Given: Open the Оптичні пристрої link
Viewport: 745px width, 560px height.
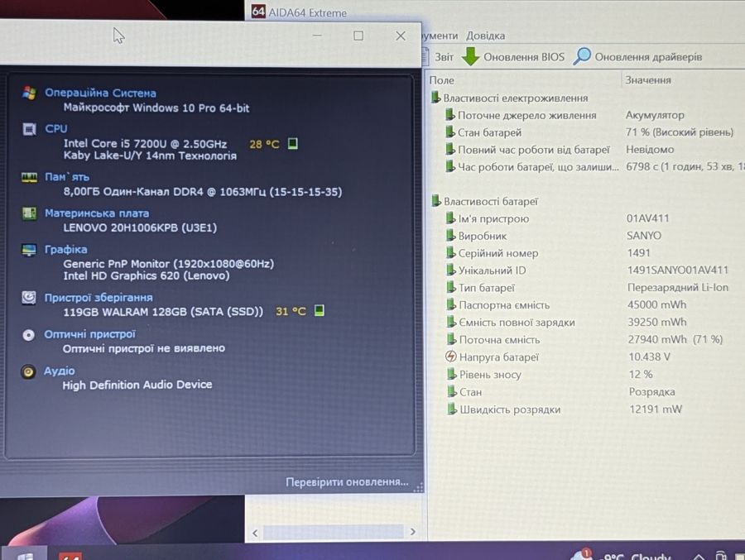Looking at the screenshot, I should point(89,334).
